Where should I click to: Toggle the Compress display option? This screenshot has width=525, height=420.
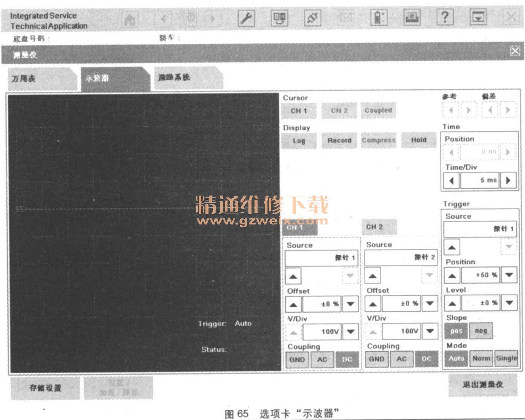pyautogui.click(x=379, y=140)
